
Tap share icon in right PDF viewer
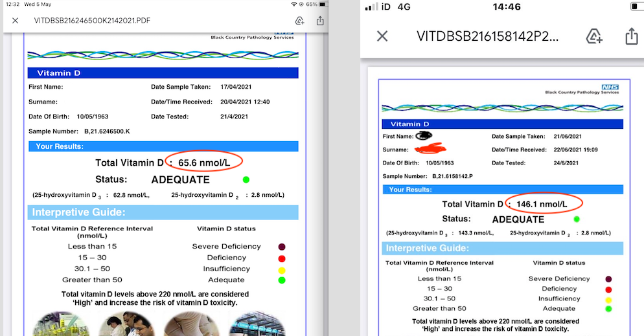tap(631, 36)
